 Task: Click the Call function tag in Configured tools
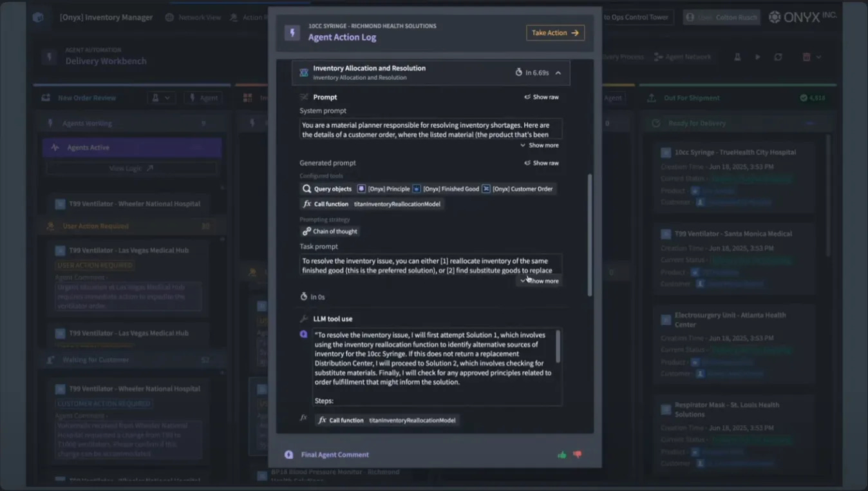click(x=372, y=204)
